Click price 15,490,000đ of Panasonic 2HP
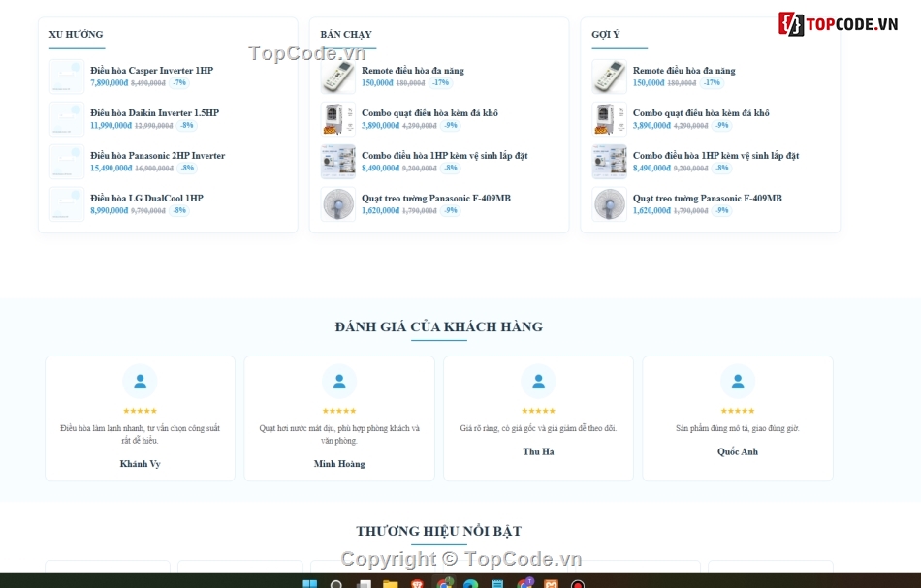The width and height of the screenshot is (921, 588). [x=111, y=169]
